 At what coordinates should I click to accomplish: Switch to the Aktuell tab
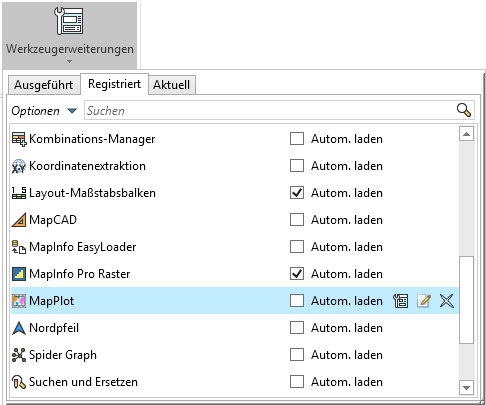click(x=172, y=85)
